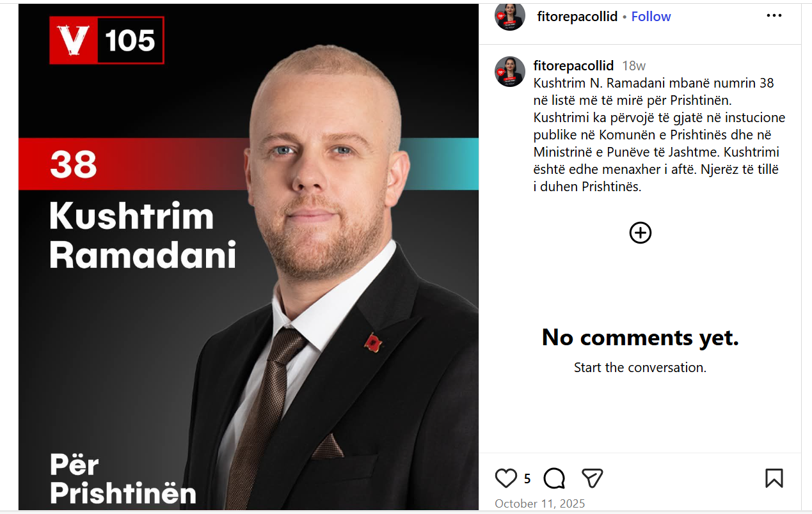
Task: Open the fitorepacollid username in the header
Action: pos(577,17)
